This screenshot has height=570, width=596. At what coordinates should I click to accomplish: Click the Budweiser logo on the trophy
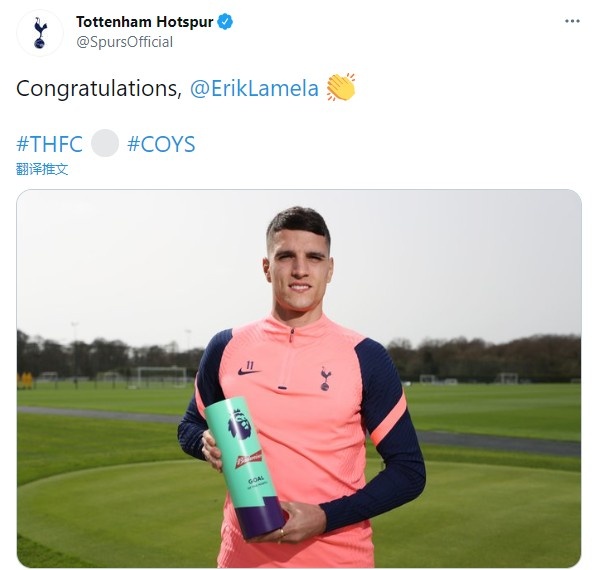pos(249,459)
